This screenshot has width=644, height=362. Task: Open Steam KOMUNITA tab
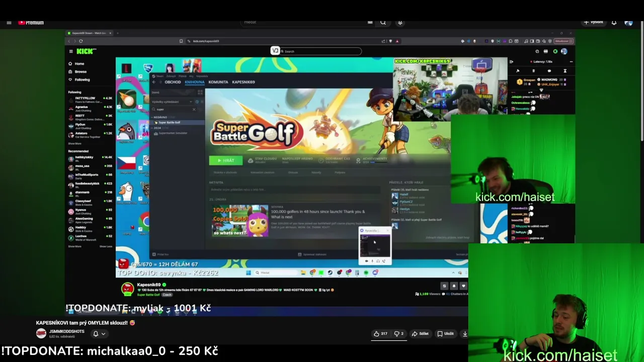click(218, 82)
